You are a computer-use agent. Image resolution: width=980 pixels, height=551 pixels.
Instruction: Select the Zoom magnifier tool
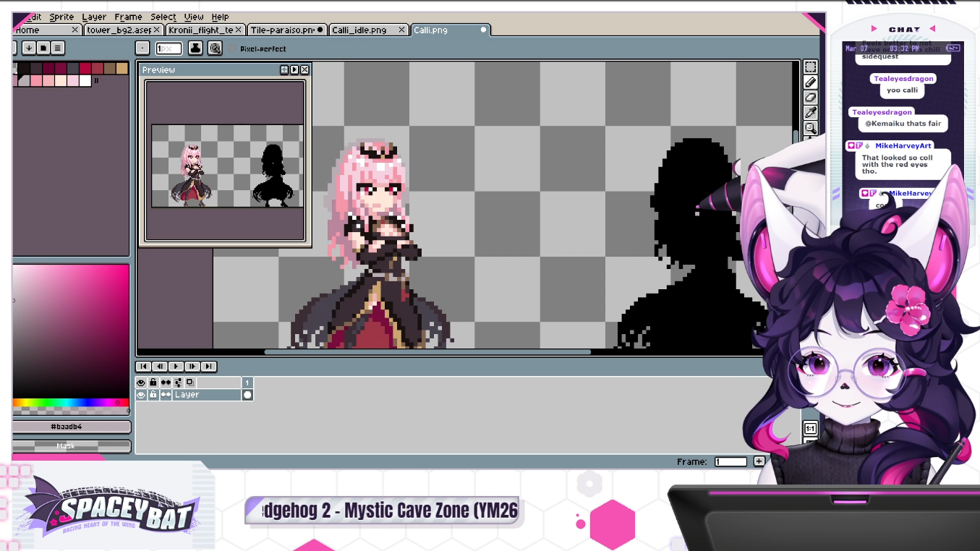pyautogui.click(x=811, y=128)
